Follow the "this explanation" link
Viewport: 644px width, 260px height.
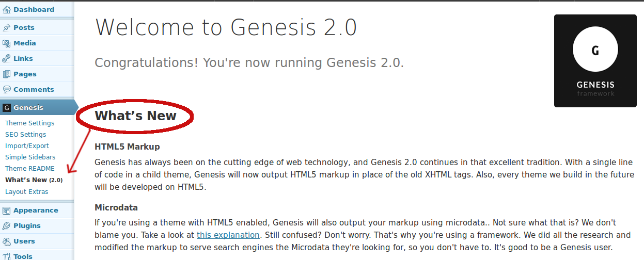pos(228,235)
